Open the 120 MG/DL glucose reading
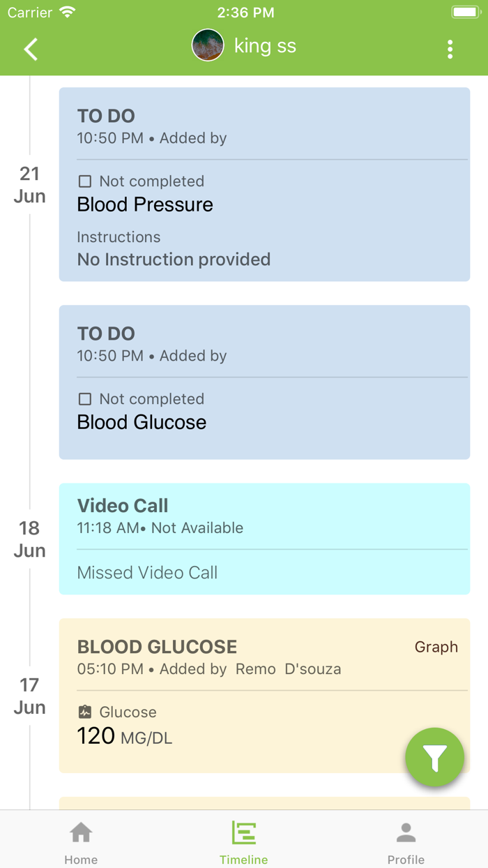488x868 pixels. tap(125, 736)
